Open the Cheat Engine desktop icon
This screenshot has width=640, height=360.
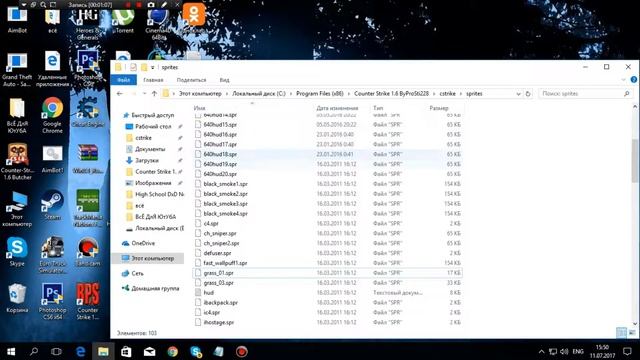coord(88,113)
